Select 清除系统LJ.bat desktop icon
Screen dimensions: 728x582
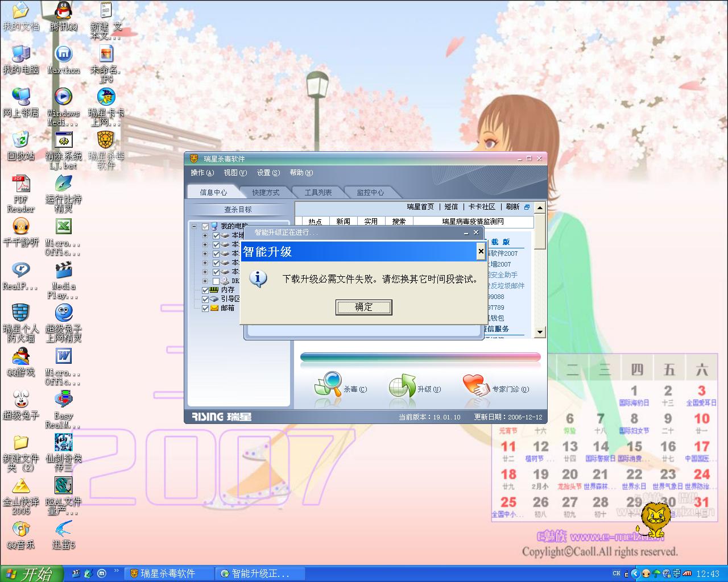(63, 151)
